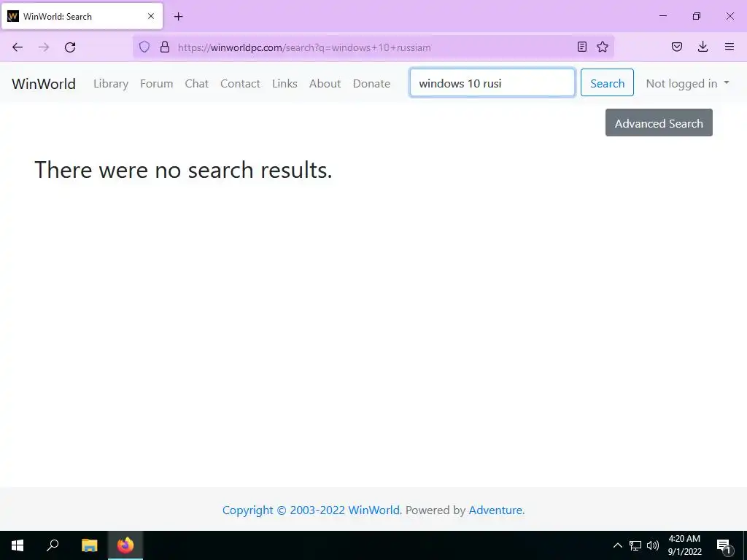View site security padlock info
This screenshot has height=560, width=747.
pos(165,47)
